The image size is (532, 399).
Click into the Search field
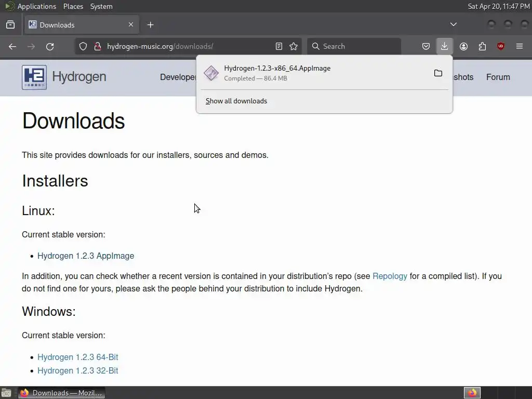point(354,46)
